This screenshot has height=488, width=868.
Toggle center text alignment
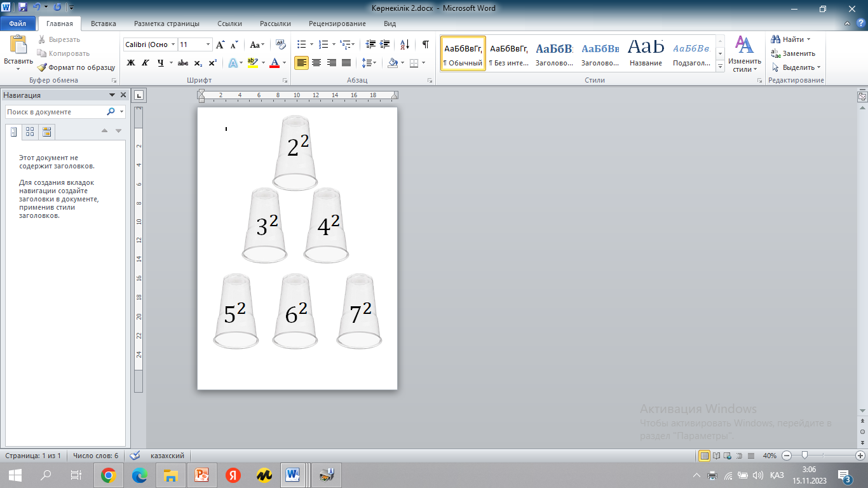click(316, 63)
